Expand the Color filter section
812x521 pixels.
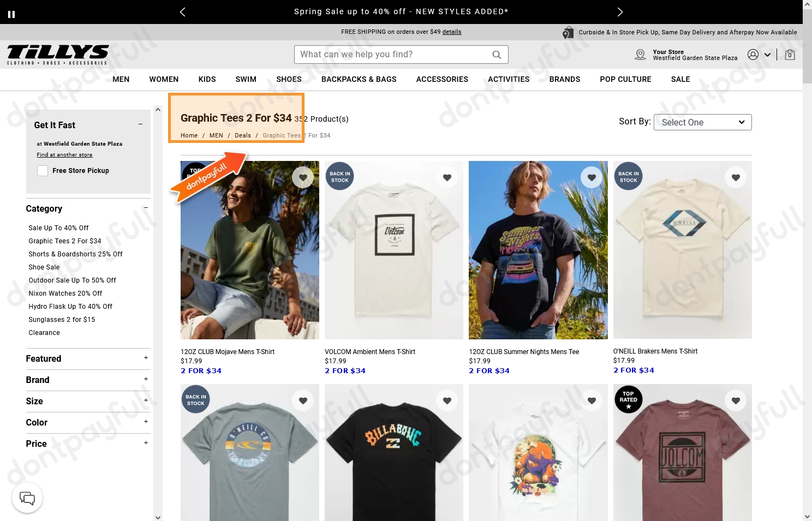(x=145, y=421)
